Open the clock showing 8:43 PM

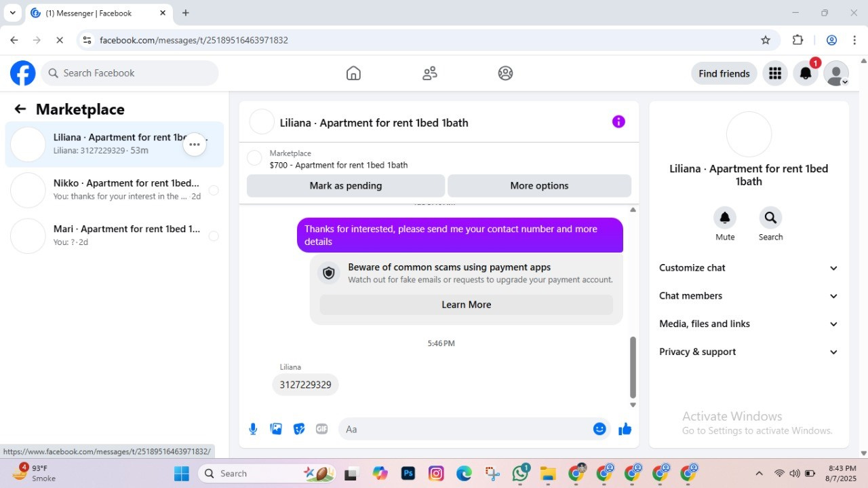842,473
